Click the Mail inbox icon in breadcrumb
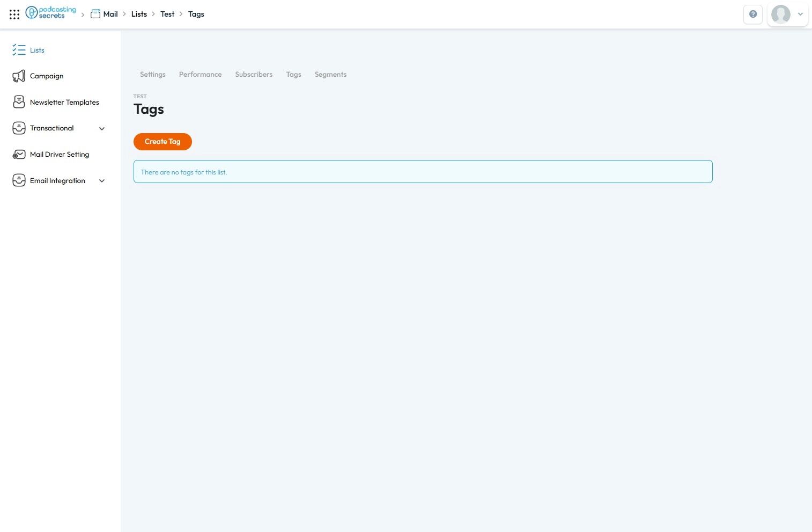 (x=95, y=14)
